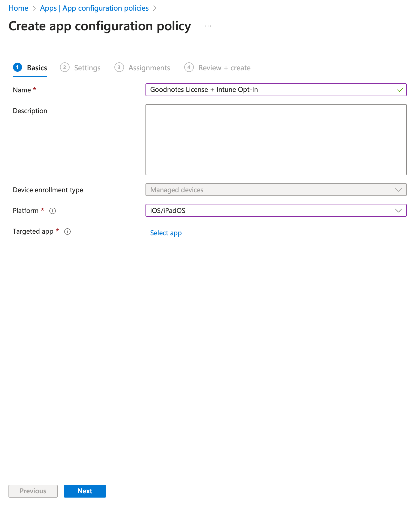Click the green checkmark in Name field
This screenshot has height=505, width=420.
(x=400, y=90)
